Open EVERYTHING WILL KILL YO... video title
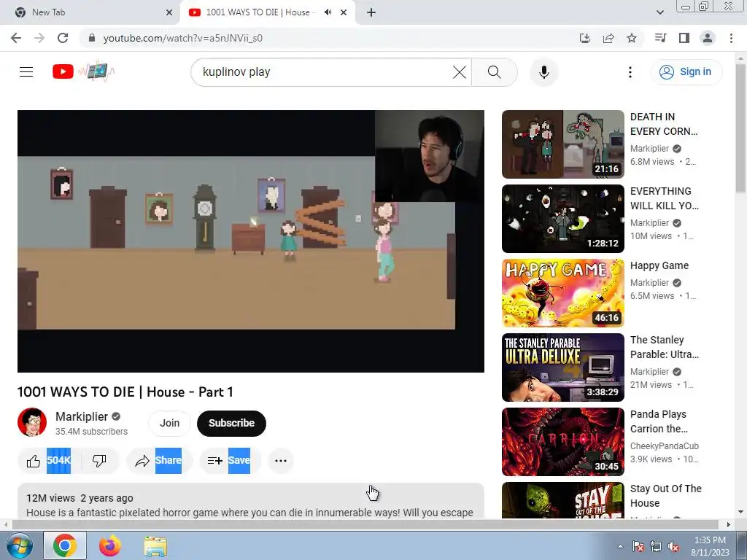This screenshot has height=560, width=747. click(664, 198)
